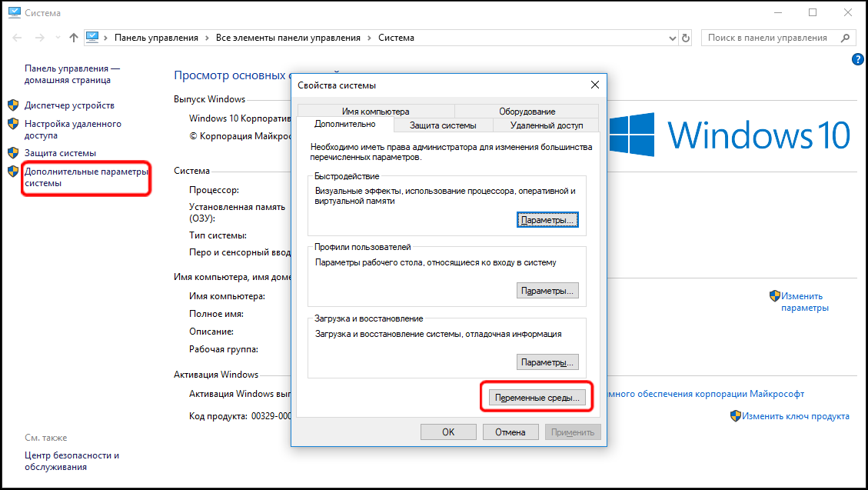Click shield icon beside Диспетчер устройств

[x=13, y=105]
